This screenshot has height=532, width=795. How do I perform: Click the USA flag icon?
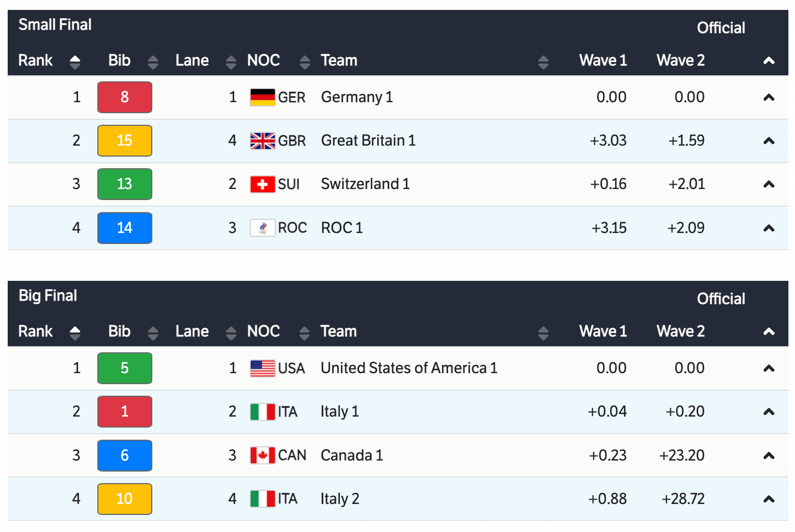pos(262,368)
